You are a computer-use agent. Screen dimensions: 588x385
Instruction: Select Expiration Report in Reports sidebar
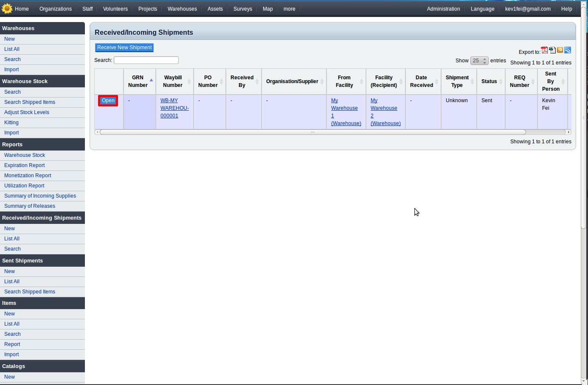(25, 165)
